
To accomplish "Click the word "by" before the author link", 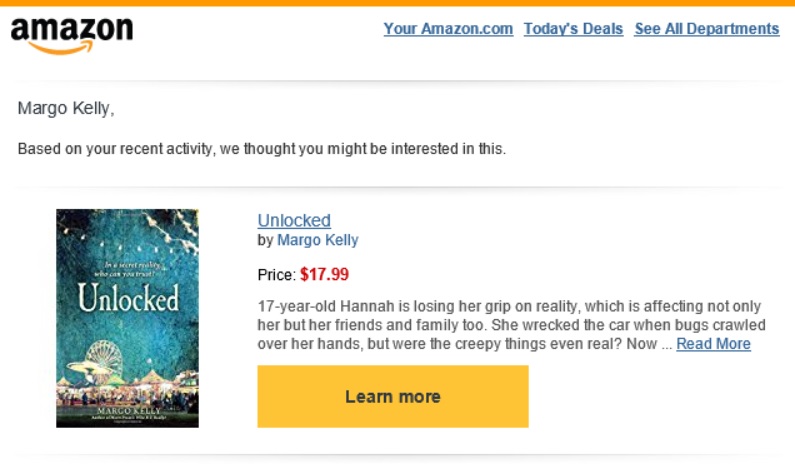I will (265, 240).
